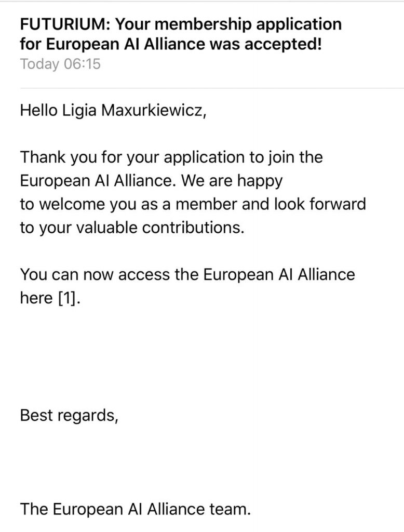Click the 'here [1]' link text

50,298
